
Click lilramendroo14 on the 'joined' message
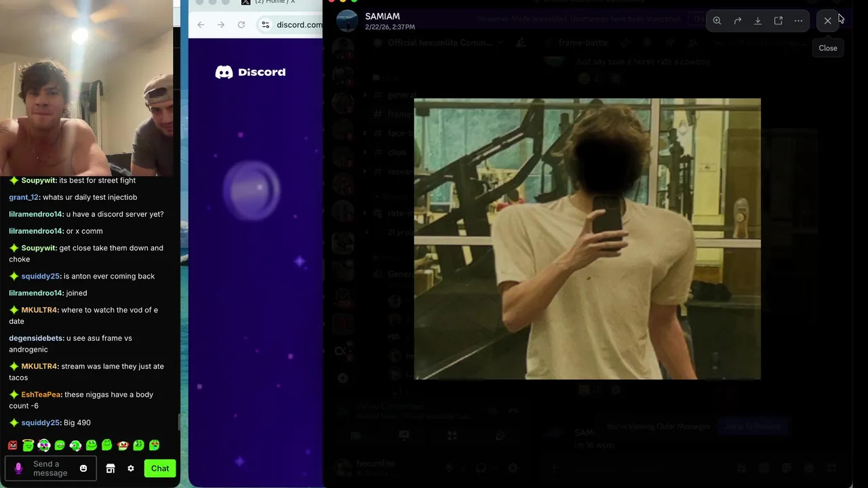[36, 293]
